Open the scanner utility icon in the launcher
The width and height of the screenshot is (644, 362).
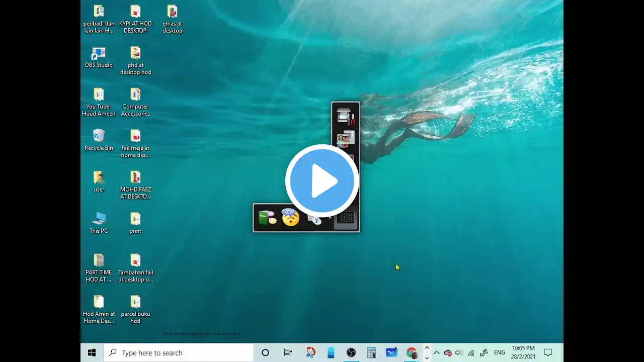point(346,116)
